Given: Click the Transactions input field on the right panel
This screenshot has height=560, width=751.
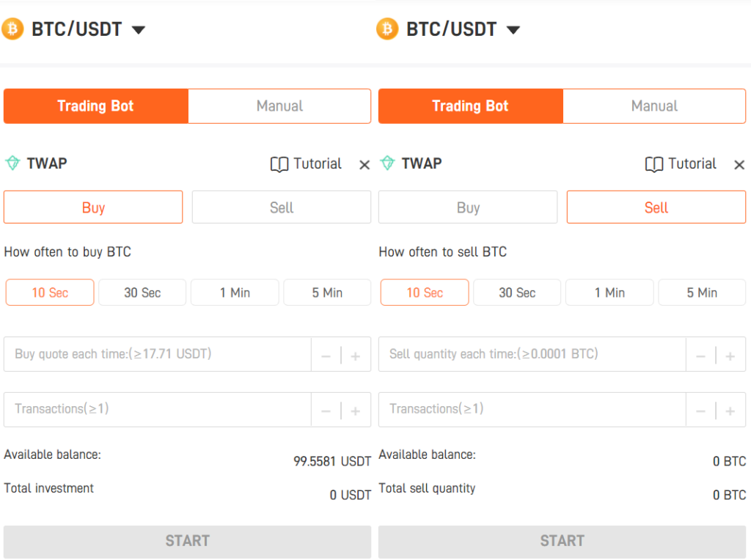Looking at the screenshot, I should pyautogui.click(x=513, y=409).
